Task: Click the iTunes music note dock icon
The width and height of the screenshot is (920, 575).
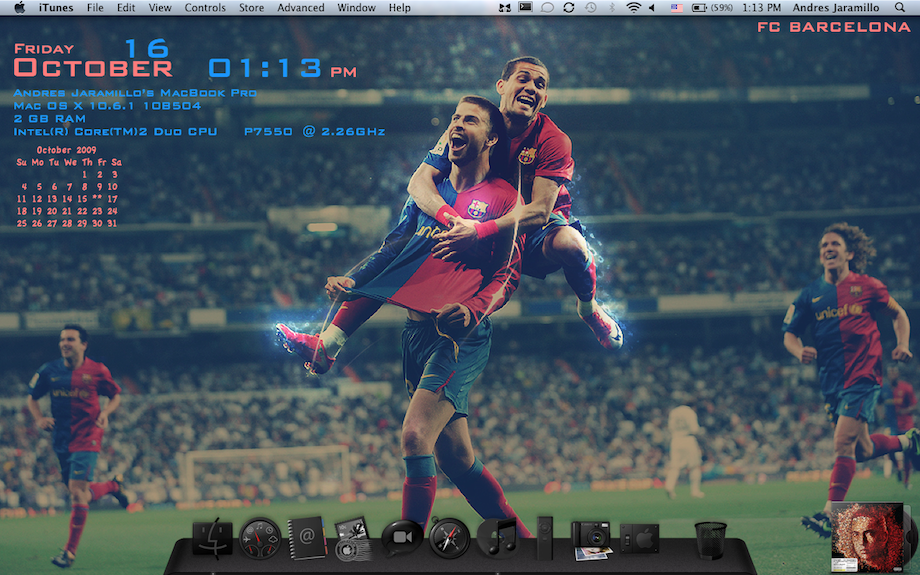Action: click(x=498, y=537)
